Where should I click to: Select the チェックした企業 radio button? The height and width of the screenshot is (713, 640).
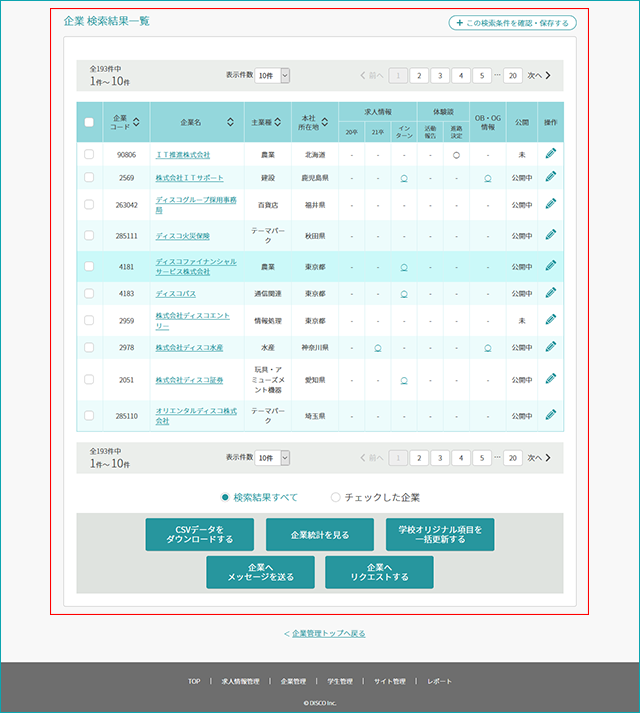point(336,497)
